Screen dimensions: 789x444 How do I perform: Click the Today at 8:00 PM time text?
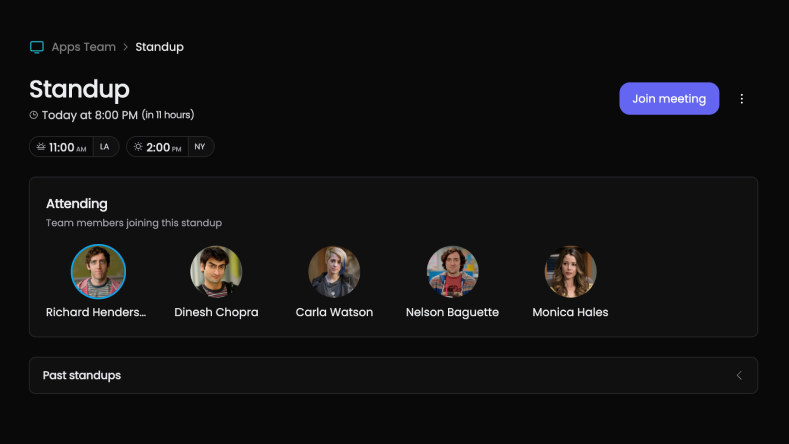pyautogui.click(x=90, y=115)
